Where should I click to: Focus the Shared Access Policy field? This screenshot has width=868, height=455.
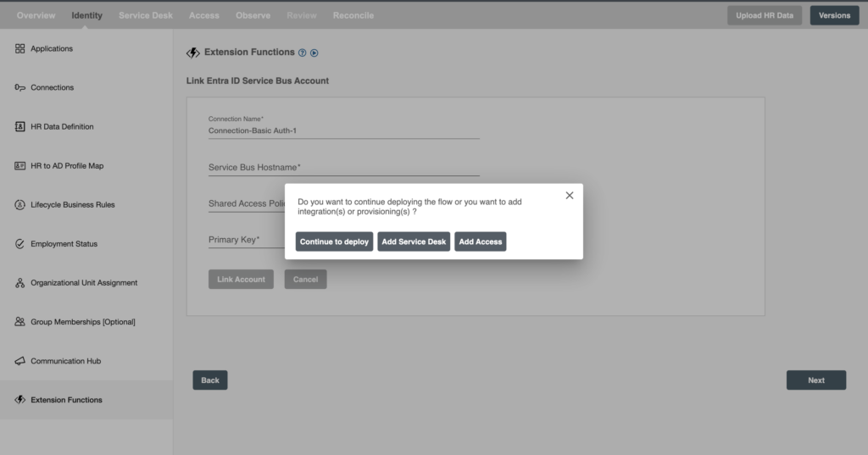247,203
